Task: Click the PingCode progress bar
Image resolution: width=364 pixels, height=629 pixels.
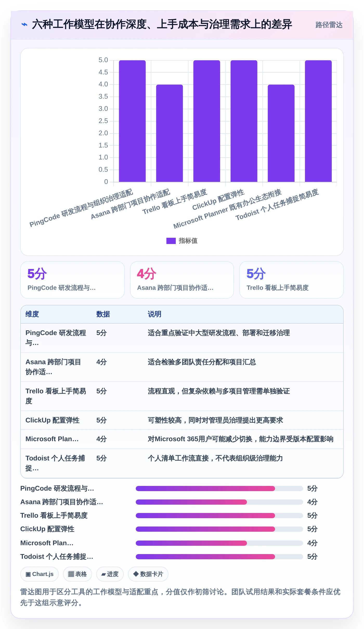Action: click(x=219, y=489)
